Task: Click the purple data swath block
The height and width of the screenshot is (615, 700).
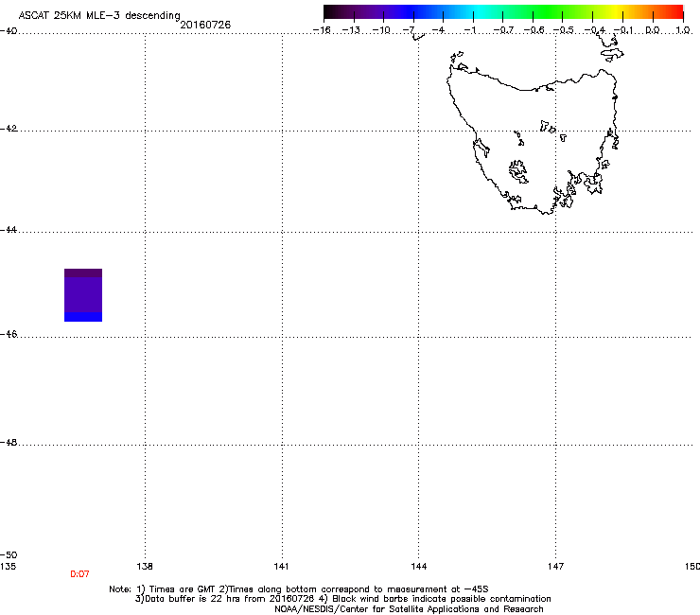Action: coord(83,295)
